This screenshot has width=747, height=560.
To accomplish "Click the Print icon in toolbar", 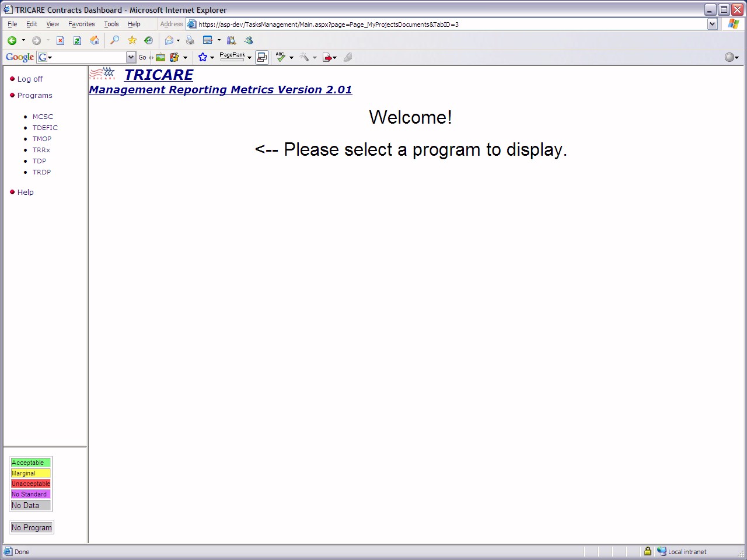I will [x=190, y=40].
